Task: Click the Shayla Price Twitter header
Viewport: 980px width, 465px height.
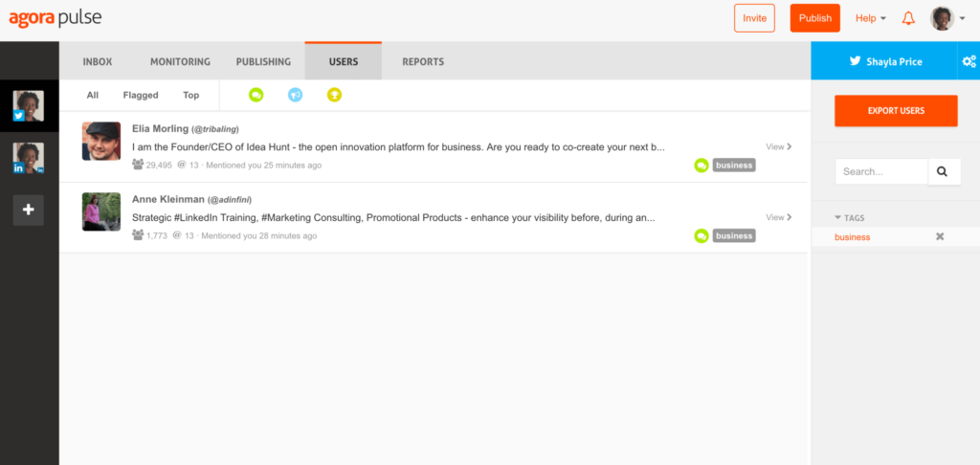Action: pyautogui.click(x=885, y=61)
